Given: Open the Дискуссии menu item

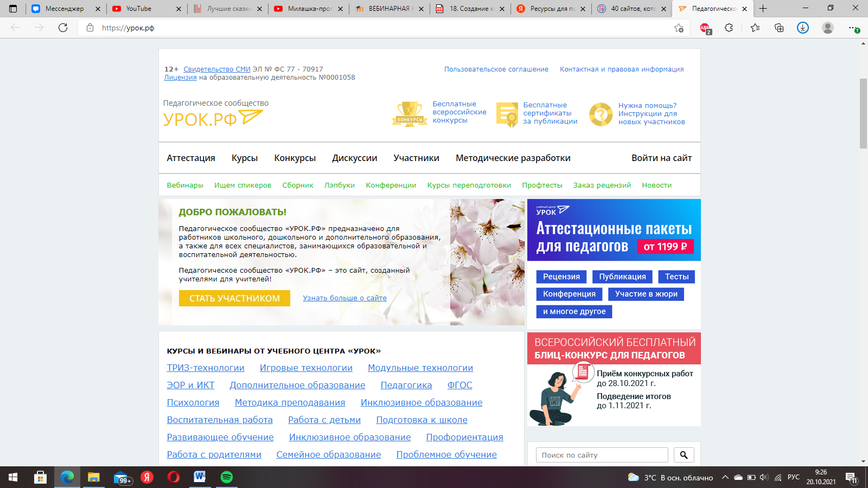Looking at the screenshot, I should 355,158.
